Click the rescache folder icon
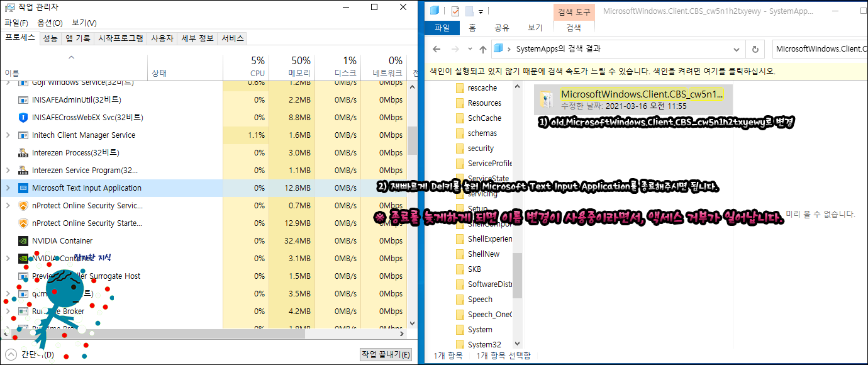The image size is (868, 365). click(459, 87)
